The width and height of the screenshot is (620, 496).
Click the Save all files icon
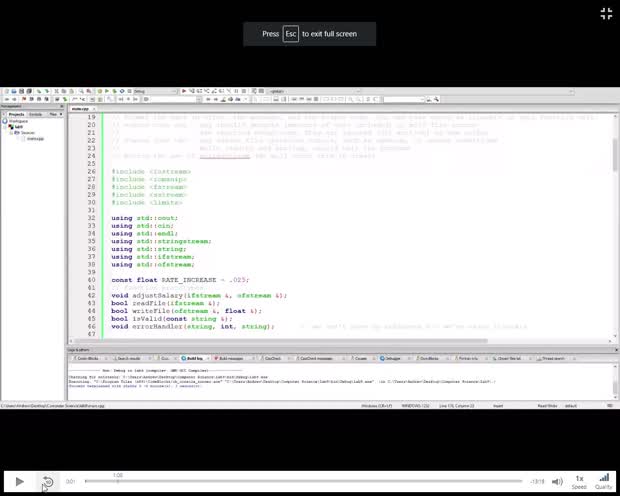click(x=29, y=91)
